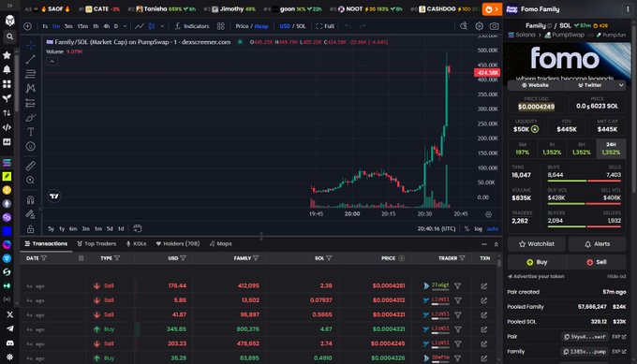The height and width of the screenshot is (364, 637).
Task: Open USD column filter in transactions
Action: click(x=183, y=258)
